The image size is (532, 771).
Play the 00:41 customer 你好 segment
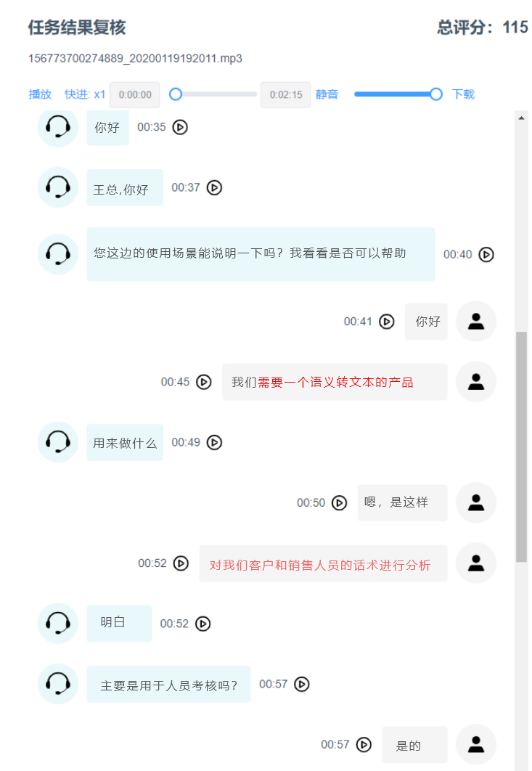pos(386,322)
